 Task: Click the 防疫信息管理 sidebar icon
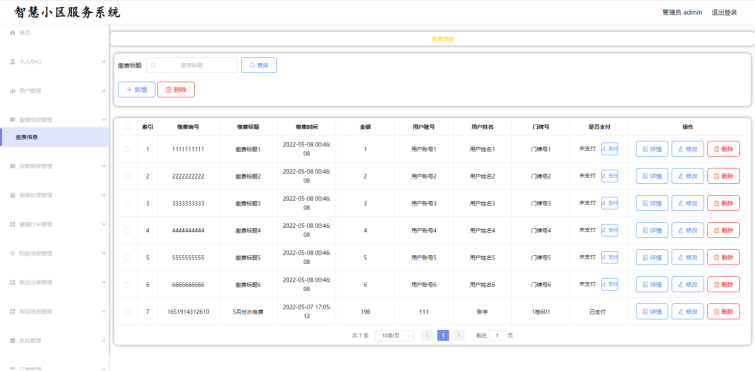click(x=13, y=253)
